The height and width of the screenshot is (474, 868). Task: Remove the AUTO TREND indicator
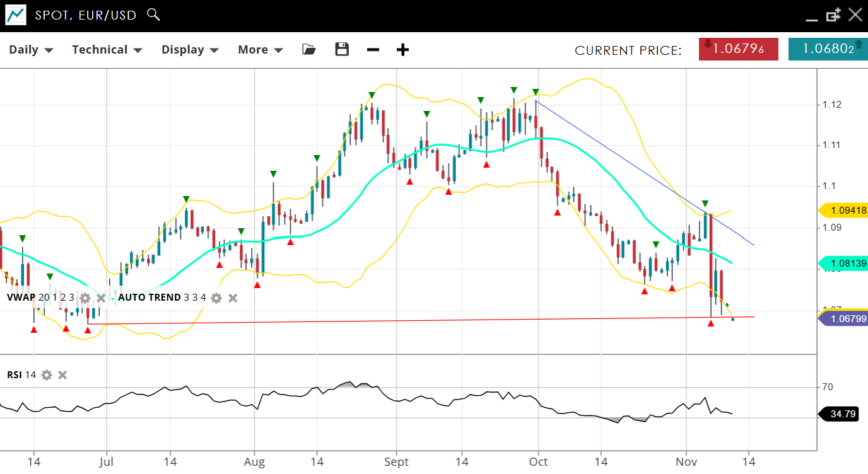233,298
